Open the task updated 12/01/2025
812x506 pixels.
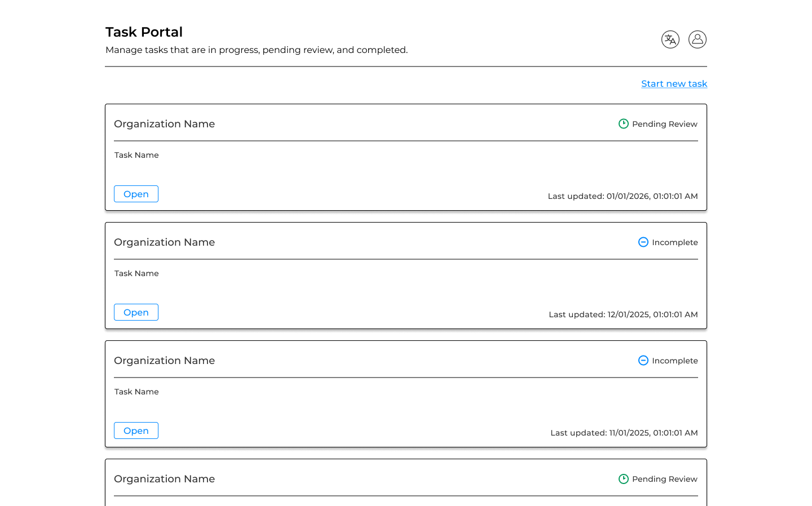pyautogui.click(x=136, y=312)
